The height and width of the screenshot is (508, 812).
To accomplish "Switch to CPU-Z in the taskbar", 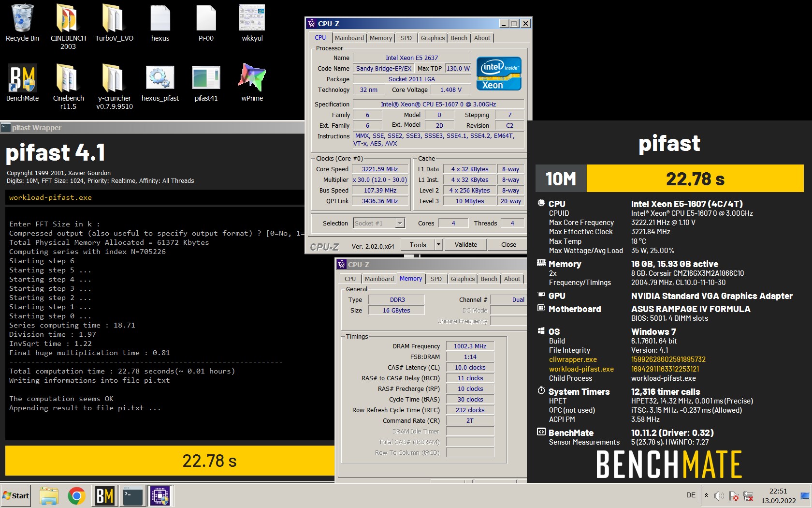I will tap(160, 496).
